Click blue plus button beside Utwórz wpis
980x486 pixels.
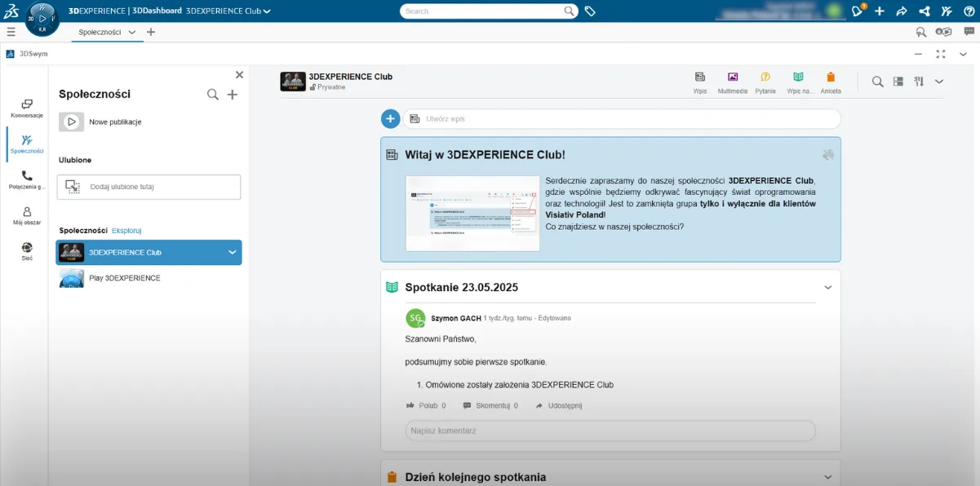(391, 119)
